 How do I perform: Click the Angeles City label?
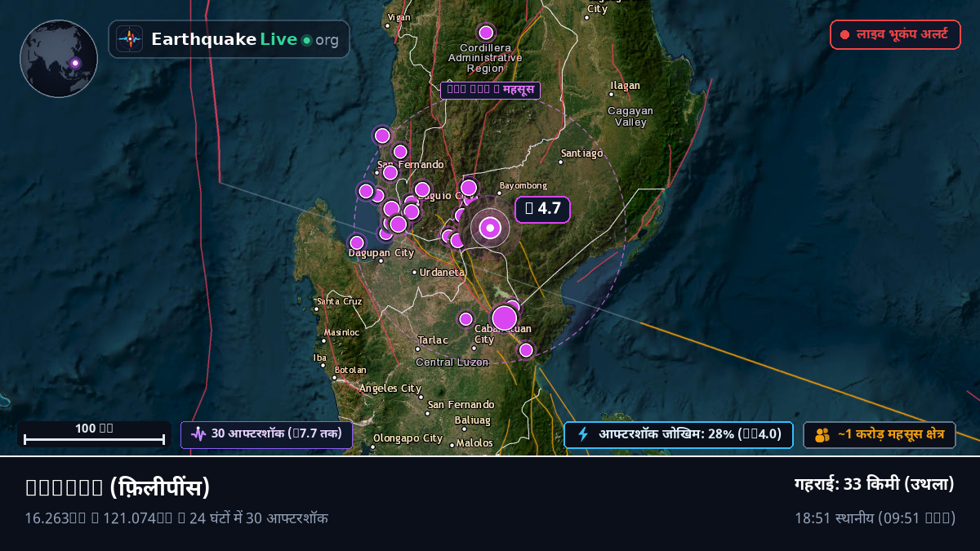pyautogui.click(x=390, y=389)
